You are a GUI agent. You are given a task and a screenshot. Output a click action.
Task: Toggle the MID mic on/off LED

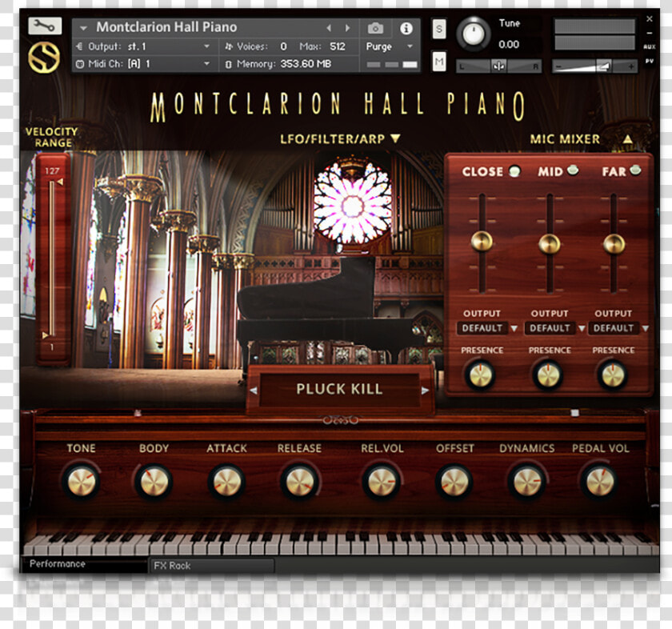click(573, 170)
